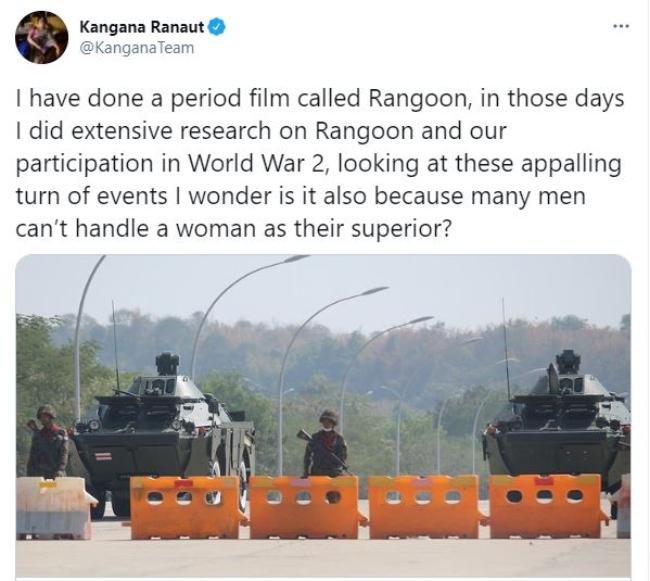Open the @KanganaTeam handle link
650x581 pixels.
click(x=136, y=48)
